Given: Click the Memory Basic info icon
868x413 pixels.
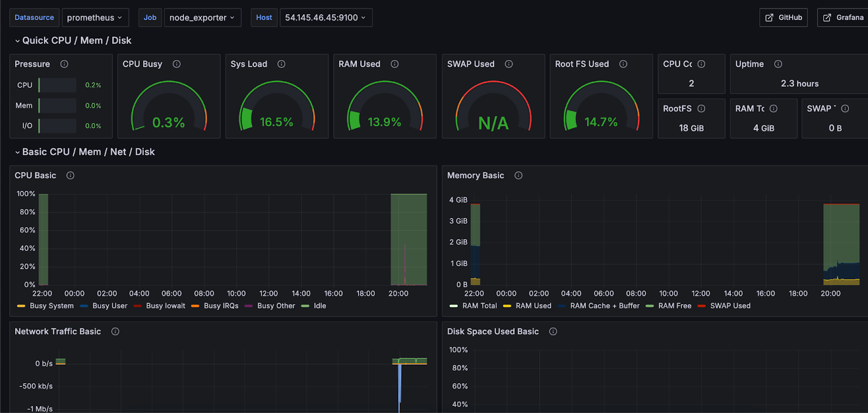Looking at the screenshot, I should [x=518, y=176].
